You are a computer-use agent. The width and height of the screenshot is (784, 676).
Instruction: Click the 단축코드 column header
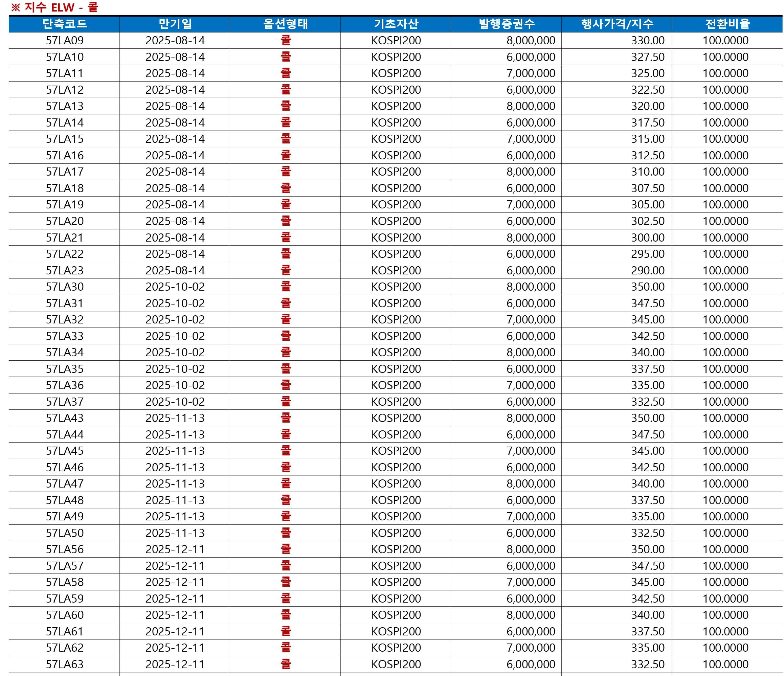(64, 24)
